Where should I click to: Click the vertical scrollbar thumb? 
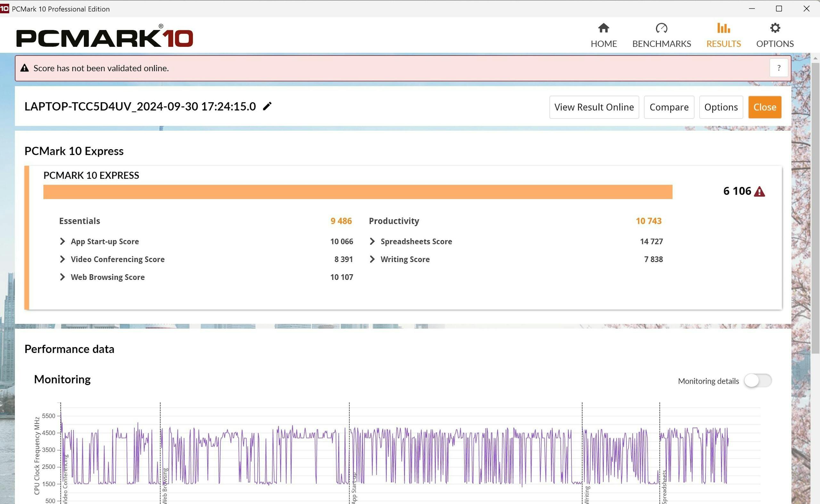pyautogui.click(x=815, y=208)
